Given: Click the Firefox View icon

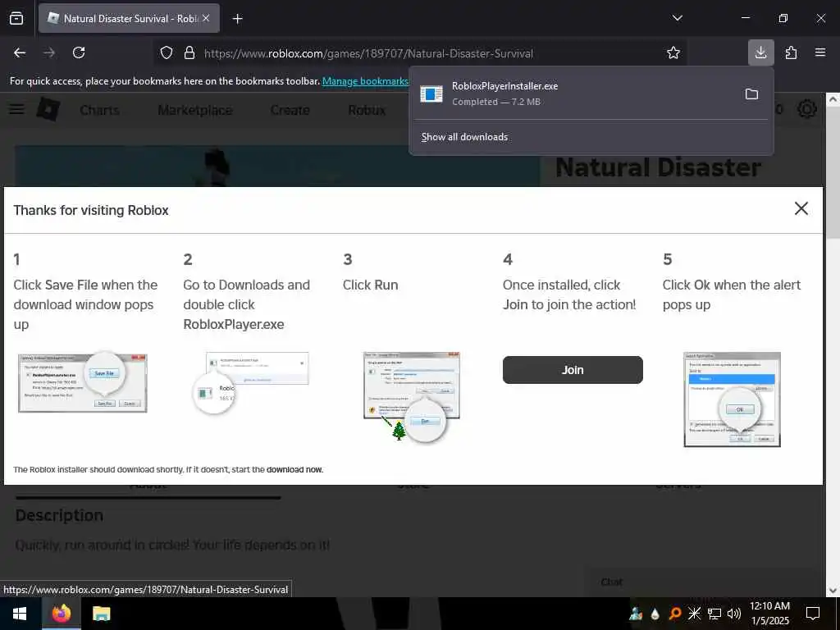Looking at the screenshot, I should [x=16, y=18].
